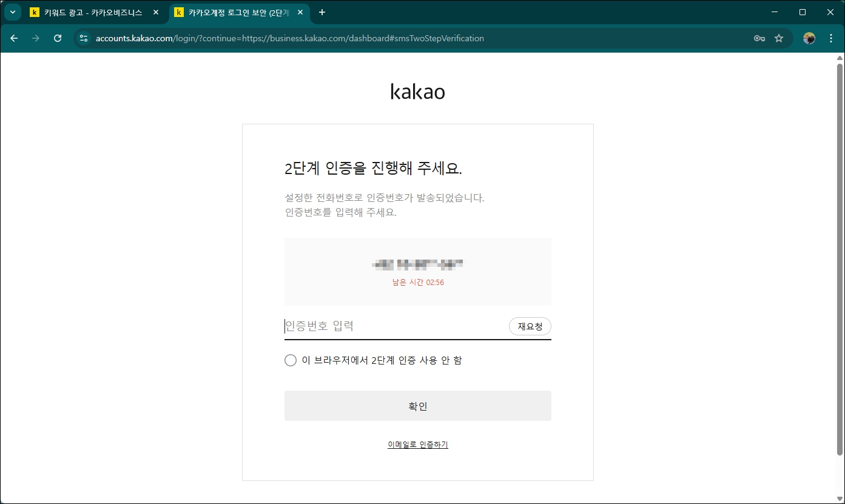Screen dimensions: 845x504
Task: Open the browser three-dot menu
Action: [831, 38]
